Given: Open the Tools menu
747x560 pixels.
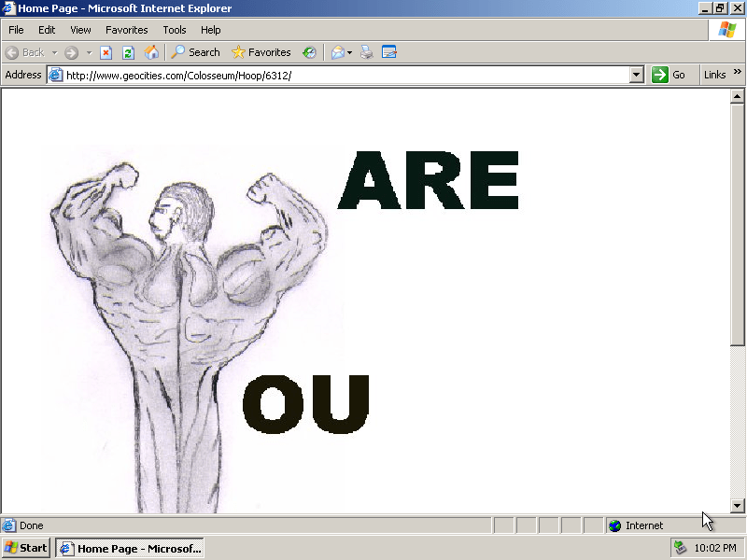Looking at the screenshot, I should 175,30.
